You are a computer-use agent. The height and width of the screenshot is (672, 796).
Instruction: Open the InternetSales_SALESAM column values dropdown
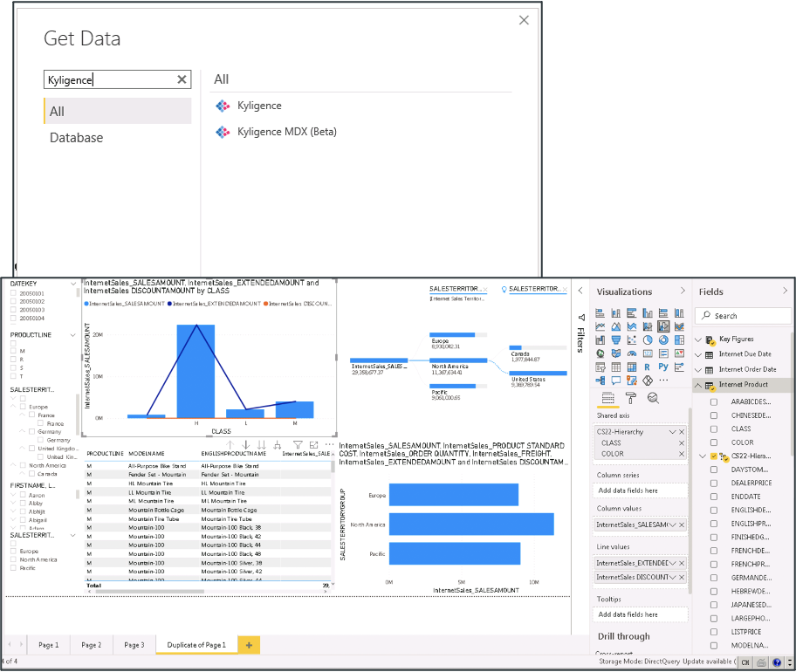[673, 525]
